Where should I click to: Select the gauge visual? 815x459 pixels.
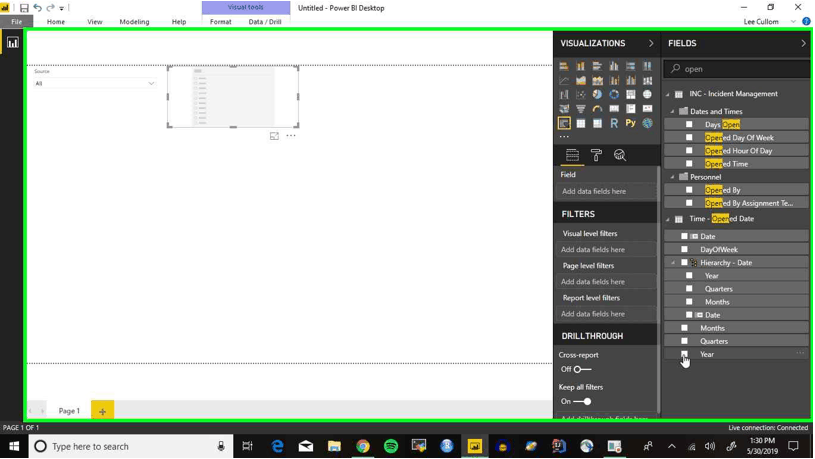[x=597, y=109]
